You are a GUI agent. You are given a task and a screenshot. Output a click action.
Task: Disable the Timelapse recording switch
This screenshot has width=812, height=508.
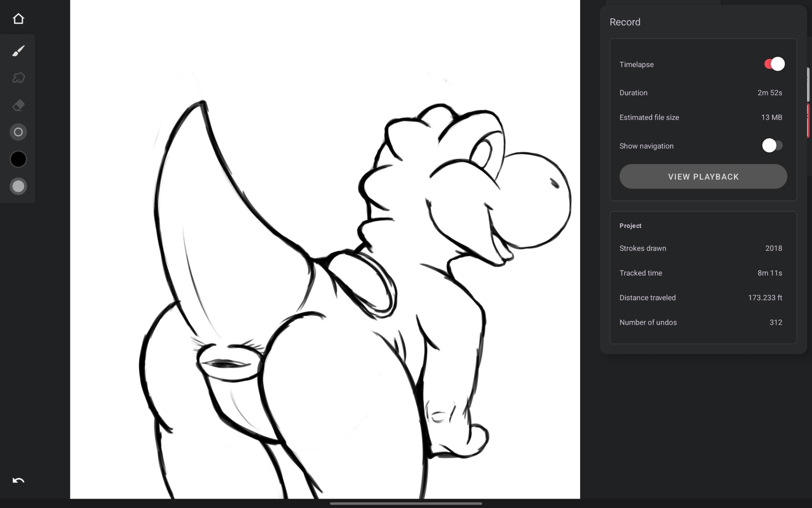click(774, 64)
